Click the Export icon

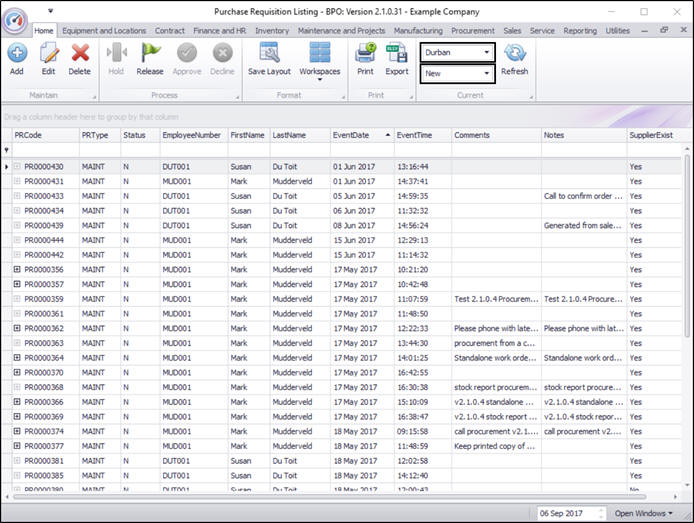[x=397, y=55]
